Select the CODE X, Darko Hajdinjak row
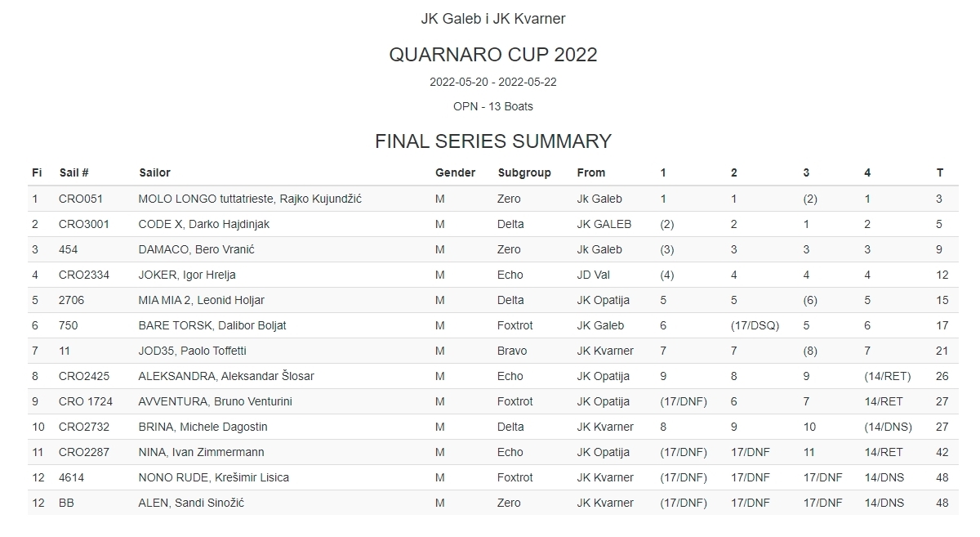 pyautogui.click(x=204, y=224)
